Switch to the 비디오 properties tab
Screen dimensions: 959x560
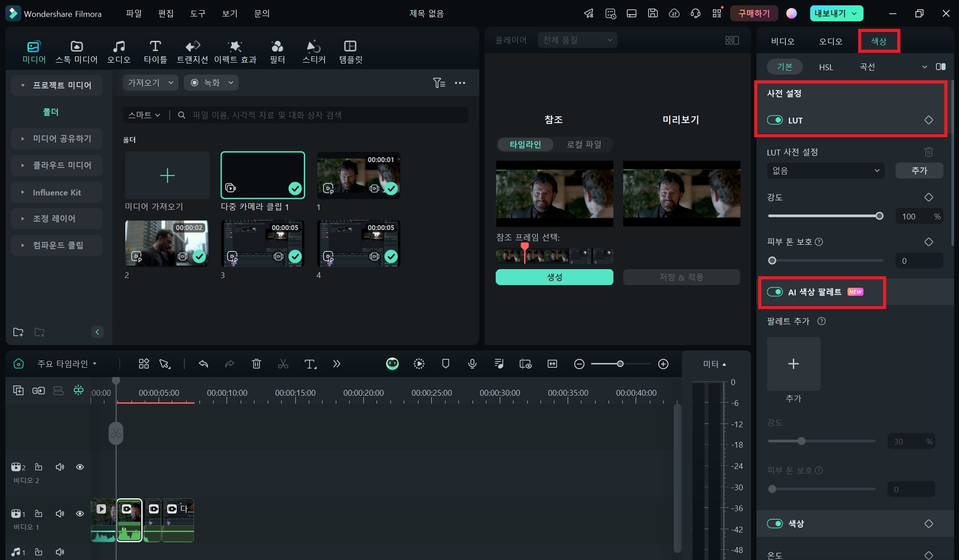[783, 41]
